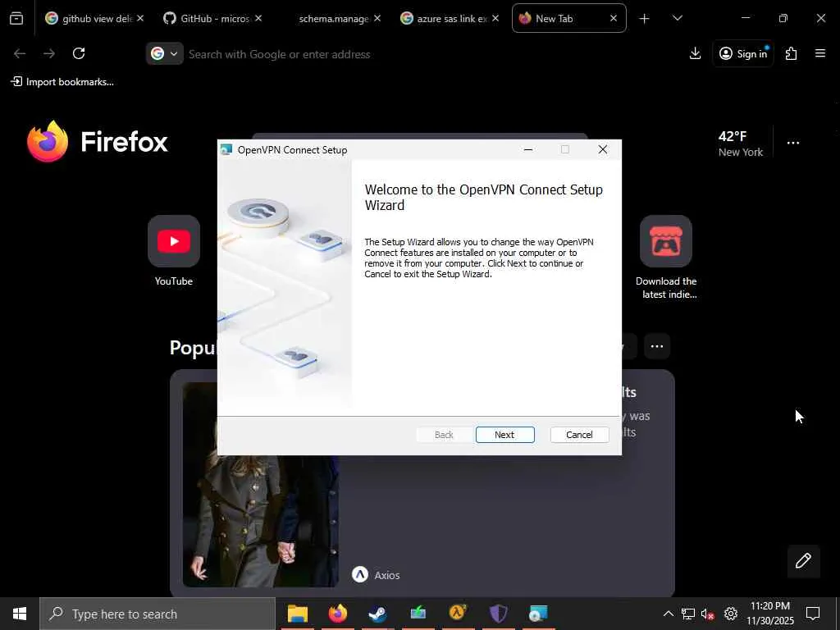Close the 'azure sas link ex' tab
Image resolution: width=840 pixels, height=630 pixels.
(x=495, y=18)
